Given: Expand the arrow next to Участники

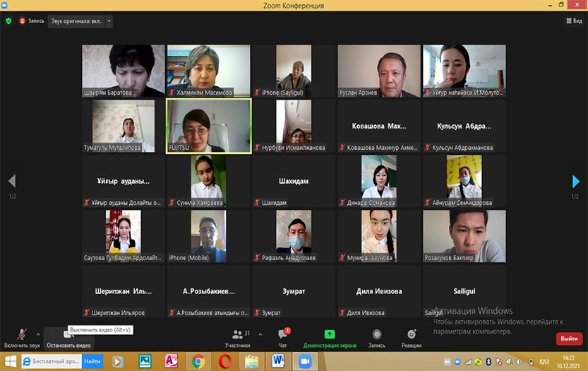Looking at the screenshot, I should click(x=260, y=334).
